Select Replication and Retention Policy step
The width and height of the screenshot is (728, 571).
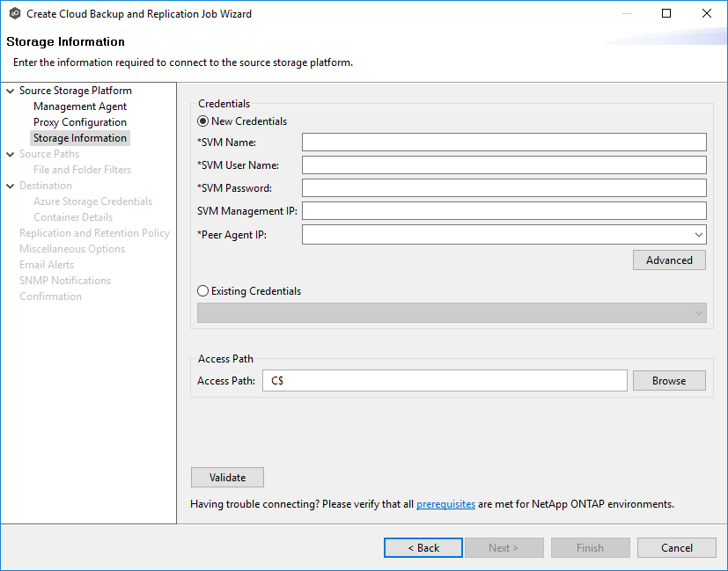tap(95, 233)
